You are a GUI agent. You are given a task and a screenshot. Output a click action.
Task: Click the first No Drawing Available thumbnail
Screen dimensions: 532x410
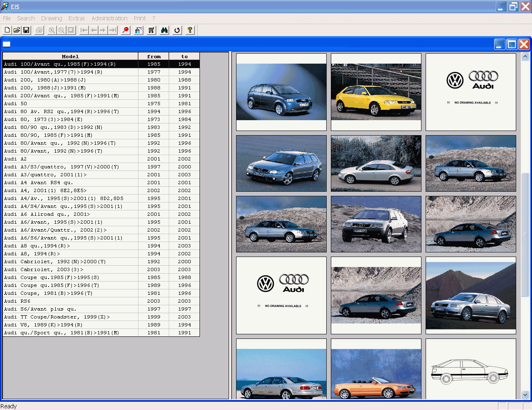coord(471,92)
